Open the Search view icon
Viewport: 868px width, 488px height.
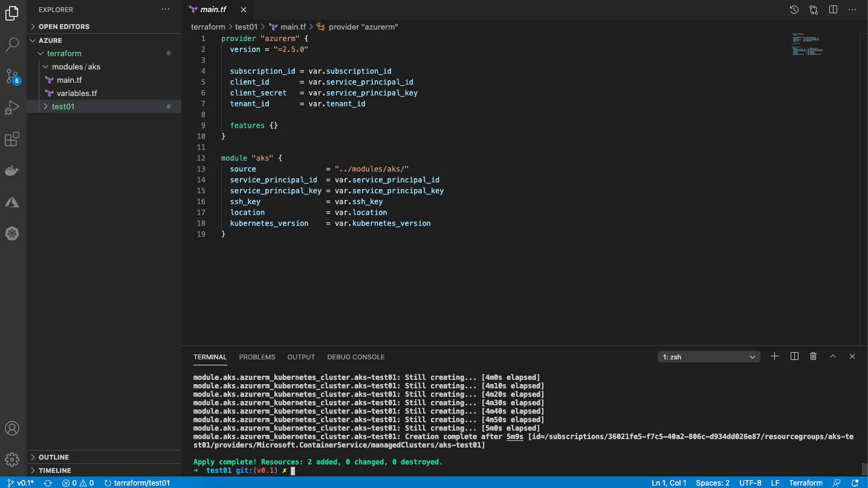click(12, 44)
